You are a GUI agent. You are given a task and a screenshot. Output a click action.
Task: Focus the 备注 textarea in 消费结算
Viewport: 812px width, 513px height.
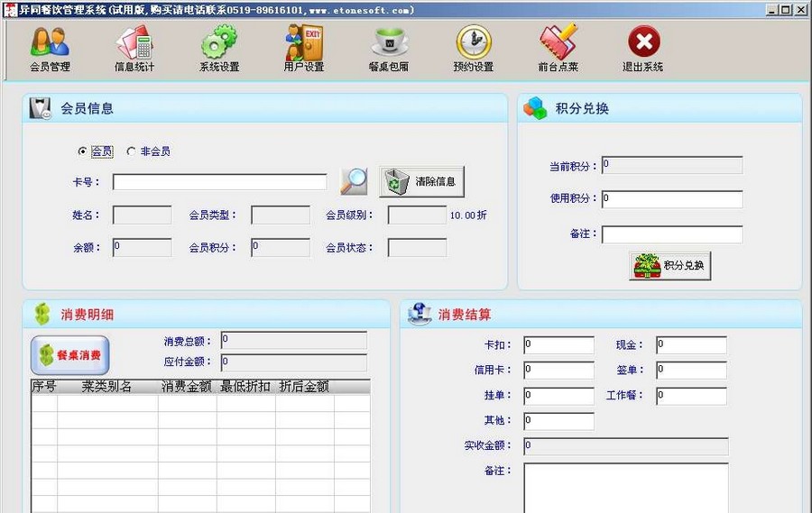pyautogui.click(x=626, y=488)
